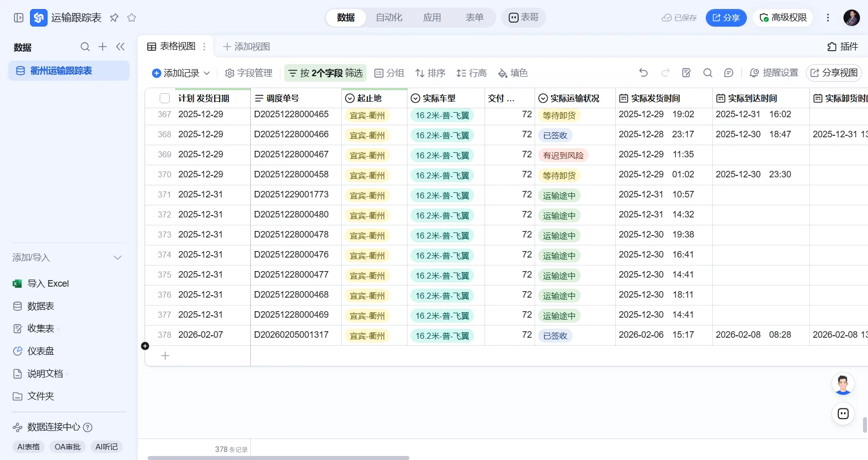The height and width of the screenshot is (460, 868).
Task: Open the edit form icon in toolbar
Action: coord(687,73)
